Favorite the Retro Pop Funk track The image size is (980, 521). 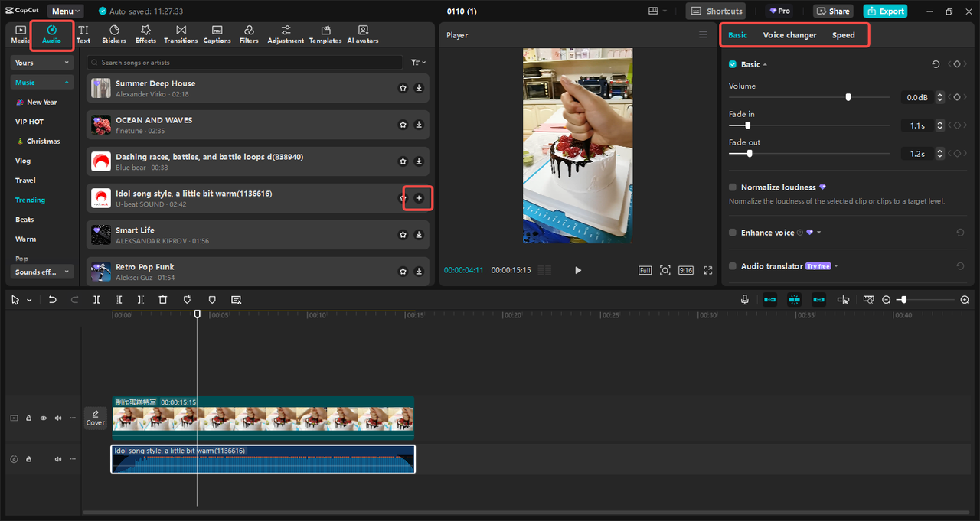403,272
